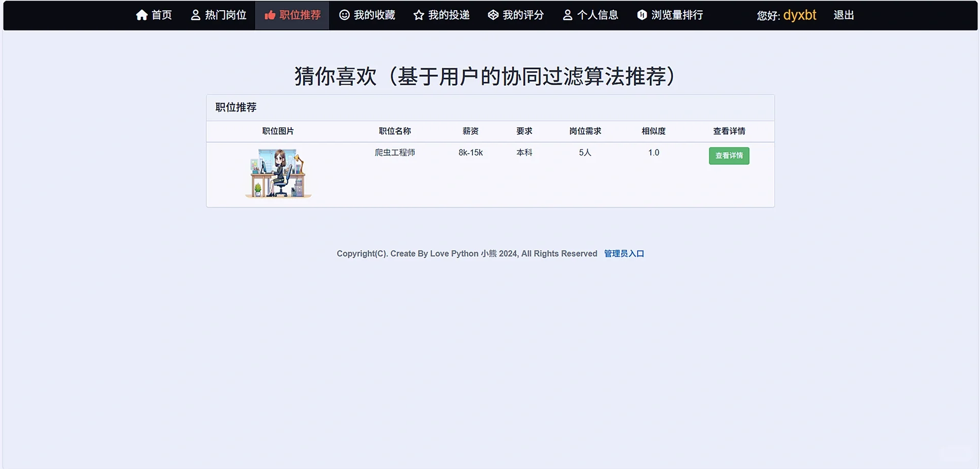Screen dimensions: 980x469
Task: Click the thumbs-up icon beside 职位推荐
Action: pyautogui.click(x=270, y=15)
